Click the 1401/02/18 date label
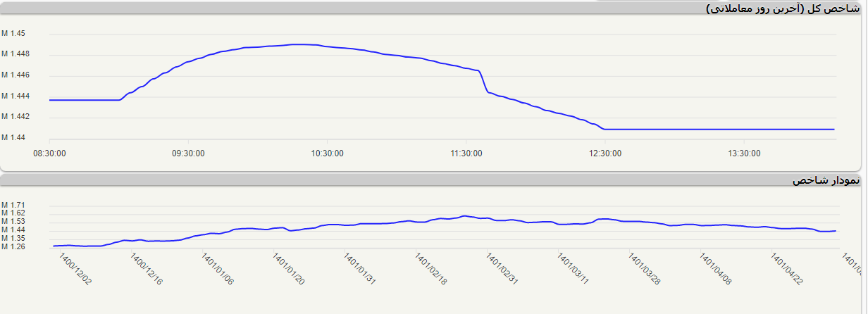The image size is (868, 314). click(x=431, y=270)
